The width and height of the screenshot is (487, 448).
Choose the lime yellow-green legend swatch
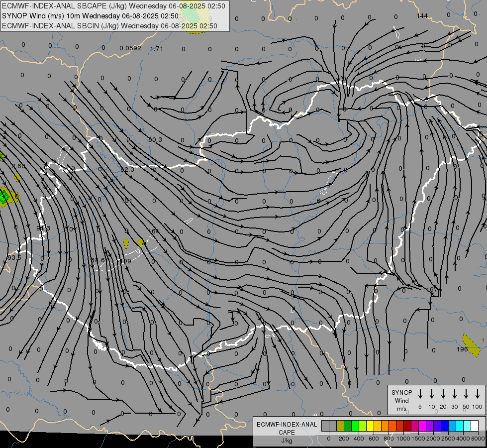(363, 426)
